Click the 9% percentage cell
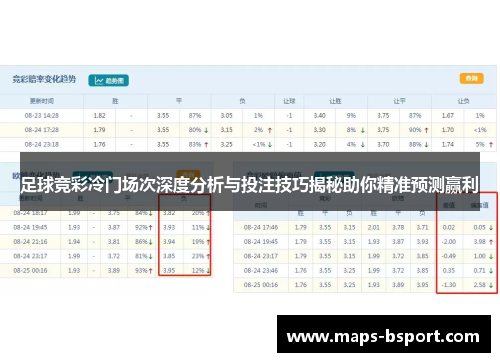 pos(351,116)
